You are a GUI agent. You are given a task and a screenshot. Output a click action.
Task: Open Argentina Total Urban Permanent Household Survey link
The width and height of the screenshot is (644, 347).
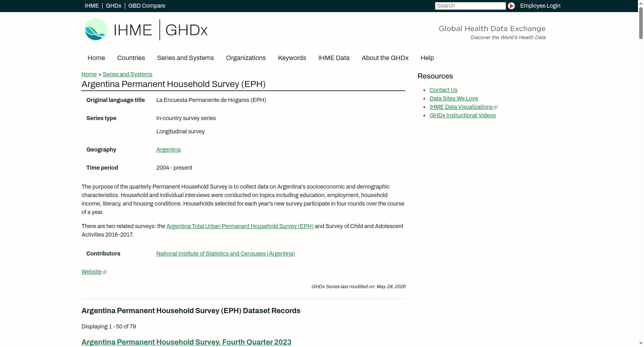pyautogui.click(x=240, y=226)
